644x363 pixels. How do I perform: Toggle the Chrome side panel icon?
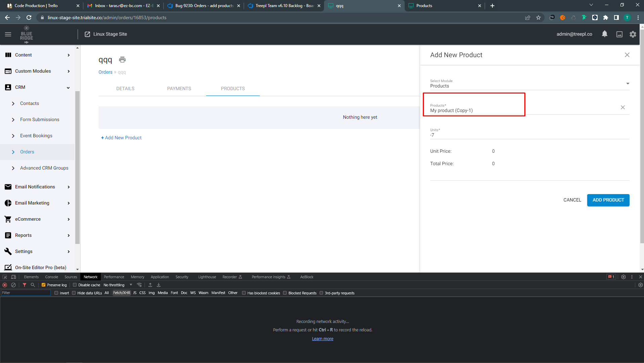[616, 17]
